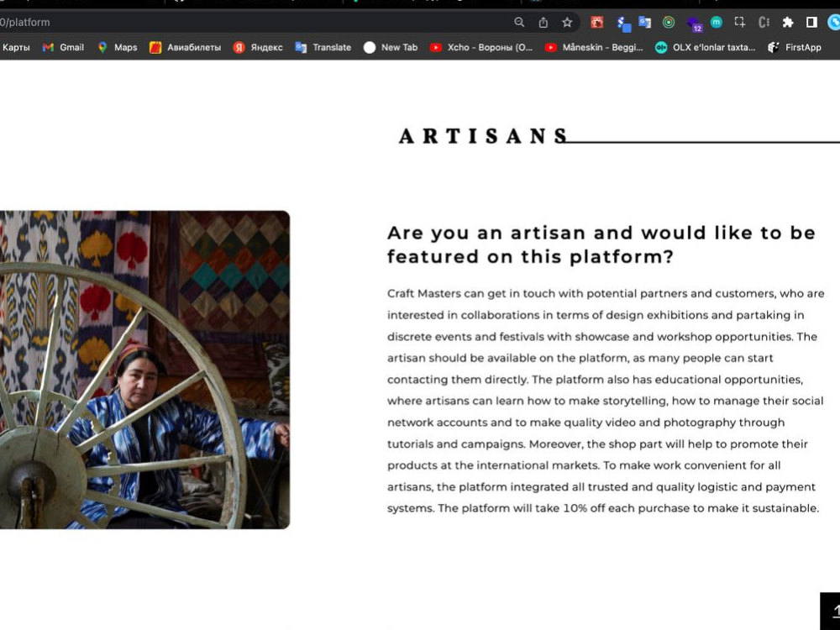840x630 pixels.
Task: Open the red bug extension icon
Action: [596, 22]
